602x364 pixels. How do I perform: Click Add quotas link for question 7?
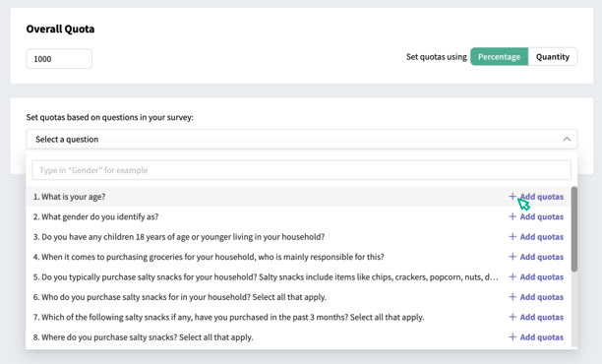(x=541, y=317)
